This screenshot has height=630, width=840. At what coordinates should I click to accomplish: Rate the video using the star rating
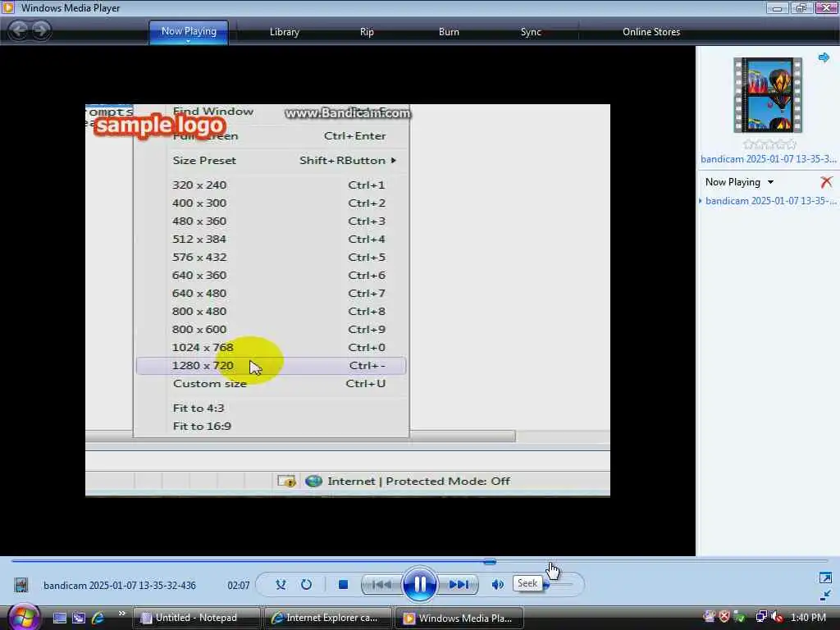769,144
